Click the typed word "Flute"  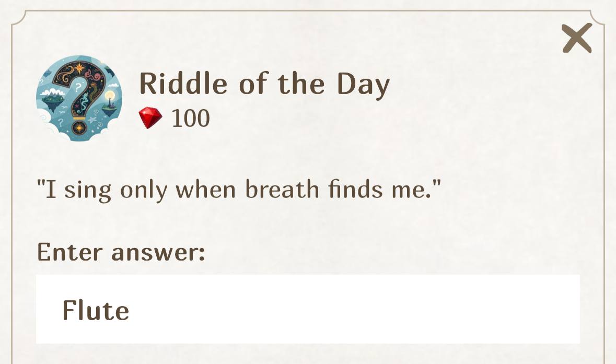[96, 310]
